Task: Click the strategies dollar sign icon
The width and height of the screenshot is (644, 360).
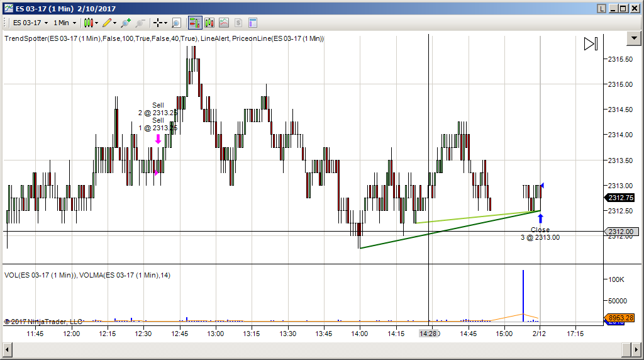Action: point(238,23)
